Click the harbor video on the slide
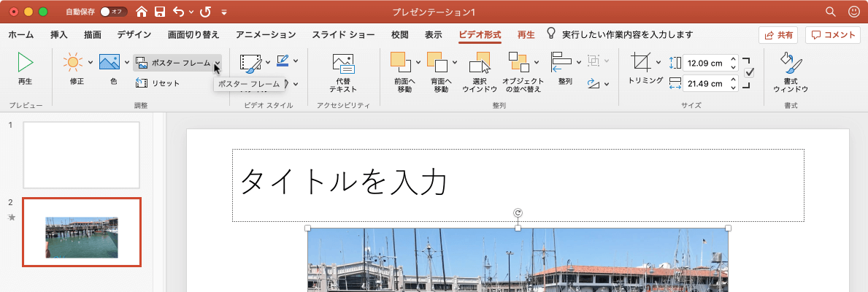Viewport: 868px width, 292px height. click(x=518, y=260)
